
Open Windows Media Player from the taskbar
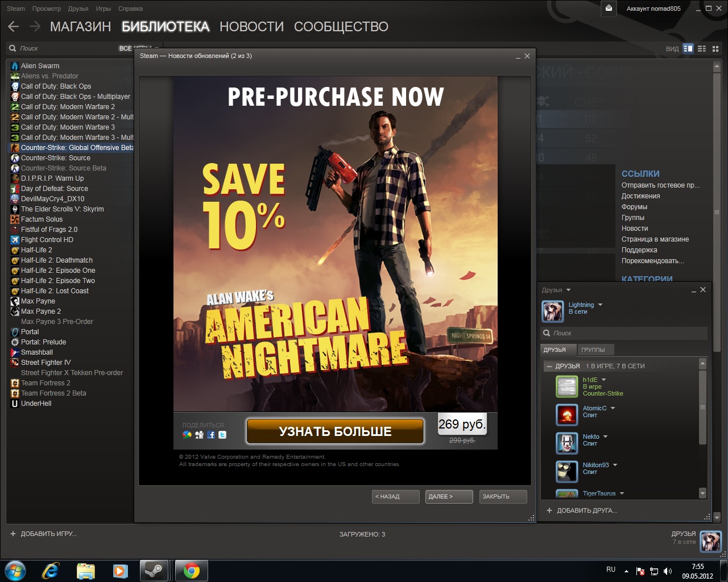[120, 570]
